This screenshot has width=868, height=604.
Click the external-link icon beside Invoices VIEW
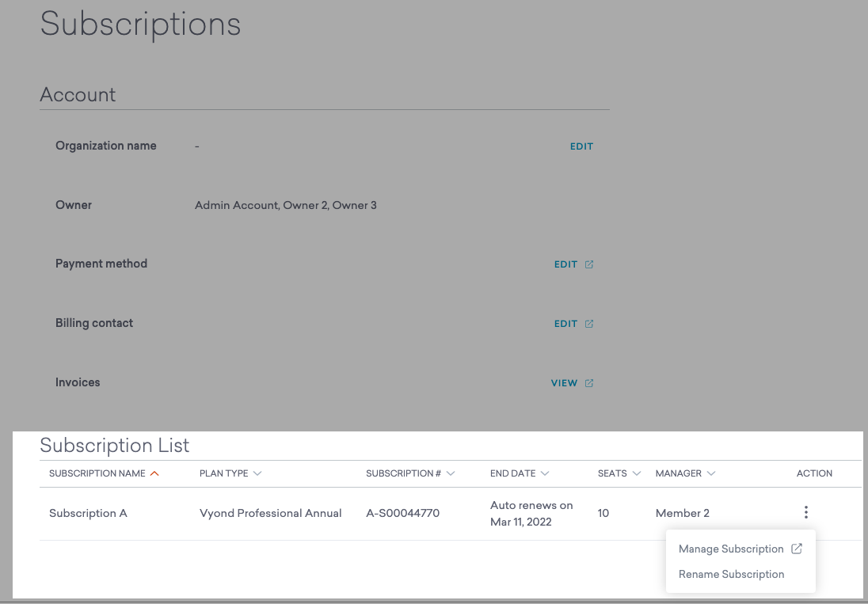click(x=589, y=383)
